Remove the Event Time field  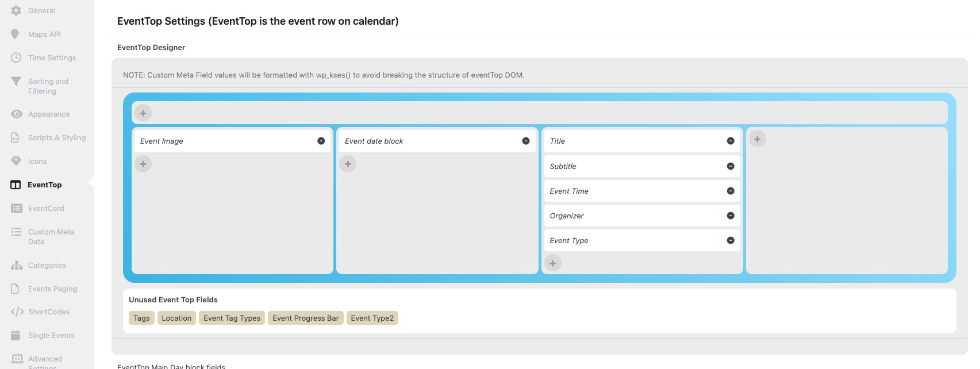(x=731, y=191)
